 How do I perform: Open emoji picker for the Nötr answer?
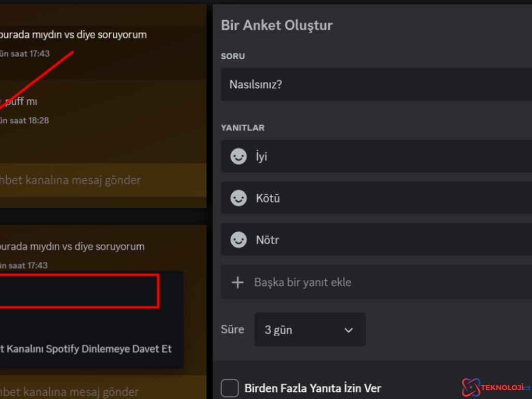coord(238,240)
